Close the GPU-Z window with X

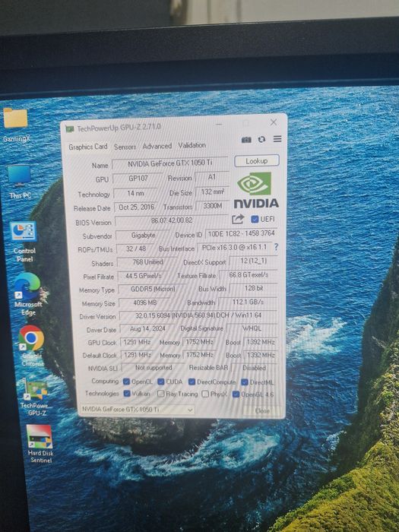click(274, 122)
